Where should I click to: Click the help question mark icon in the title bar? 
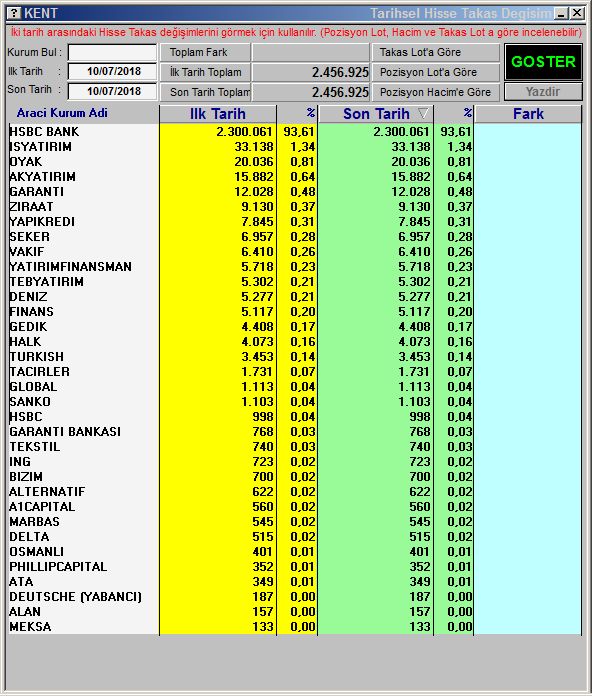(x=14, y=13)
